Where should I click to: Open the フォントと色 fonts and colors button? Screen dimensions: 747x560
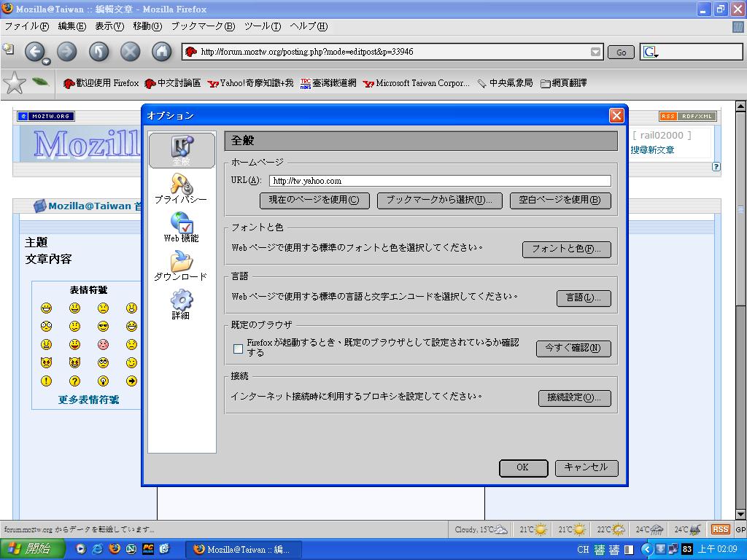coord(566,249)
